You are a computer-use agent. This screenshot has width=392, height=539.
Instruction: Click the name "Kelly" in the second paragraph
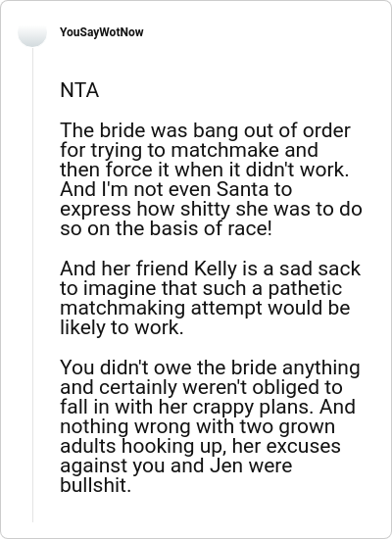216,269
